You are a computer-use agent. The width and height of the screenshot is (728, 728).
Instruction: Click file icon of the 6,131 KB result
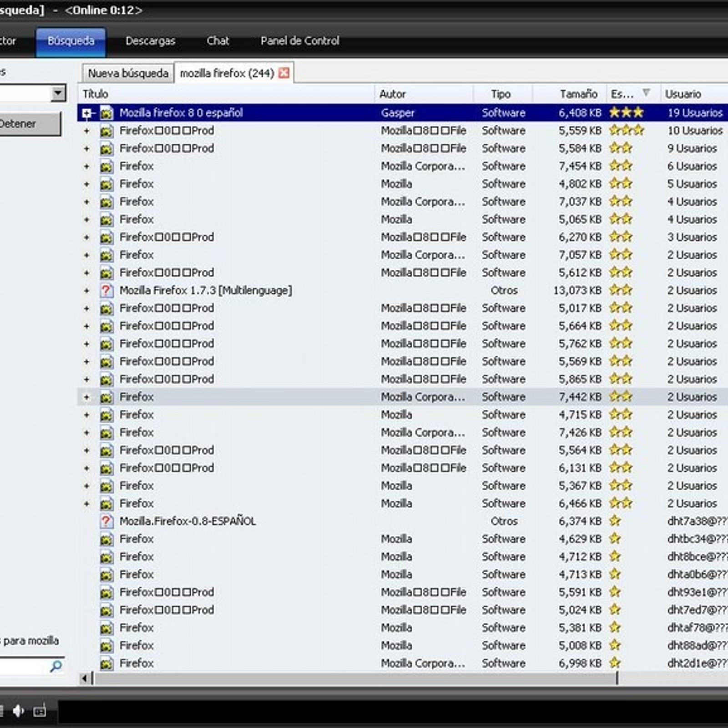[x=106, y=468]
